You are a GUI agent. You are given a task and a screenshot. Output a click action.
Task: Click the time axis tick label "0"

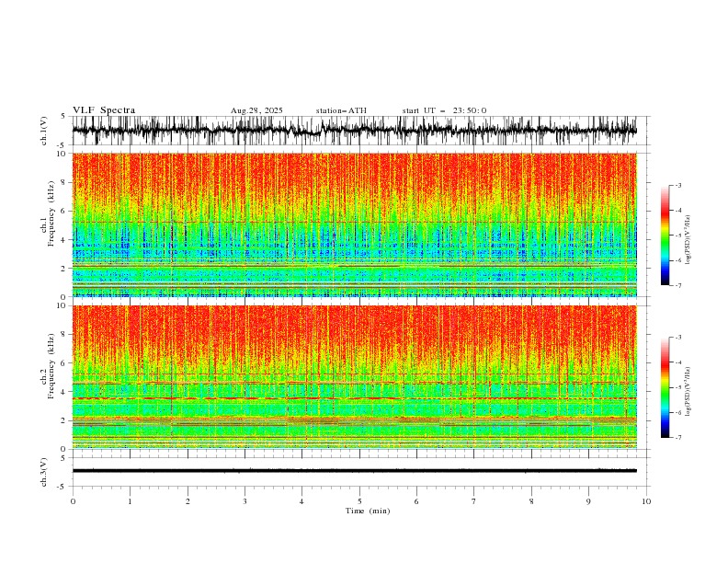tap(73, 501)
